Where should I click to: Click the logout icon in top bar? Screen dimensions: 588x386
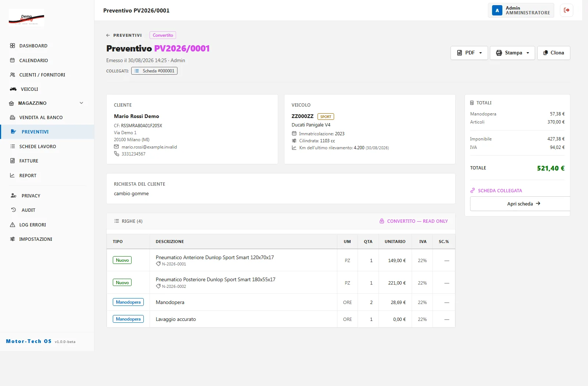[x=566, y=10]
